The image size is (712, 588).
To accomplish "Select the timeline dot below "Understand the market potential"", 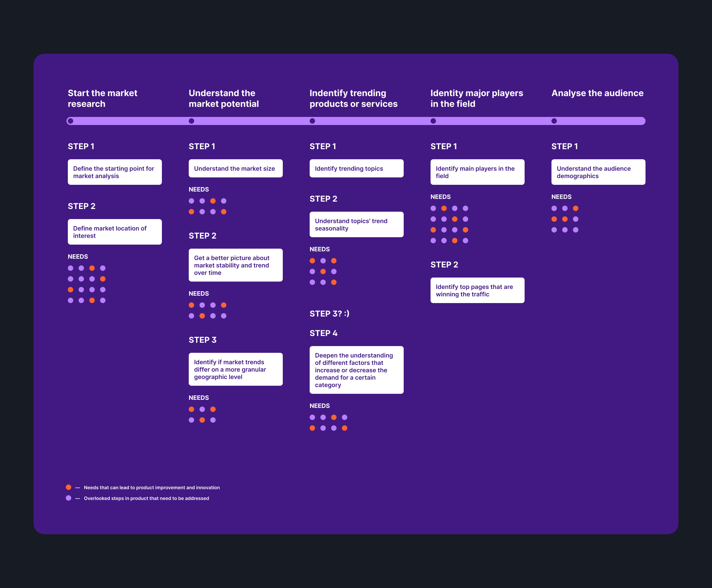I will coord(191,121).
